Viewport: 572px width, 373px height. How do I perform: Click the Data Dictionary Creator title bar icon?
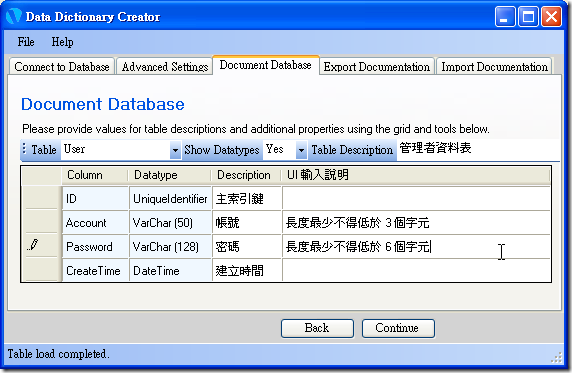click(x=14, y=16)
